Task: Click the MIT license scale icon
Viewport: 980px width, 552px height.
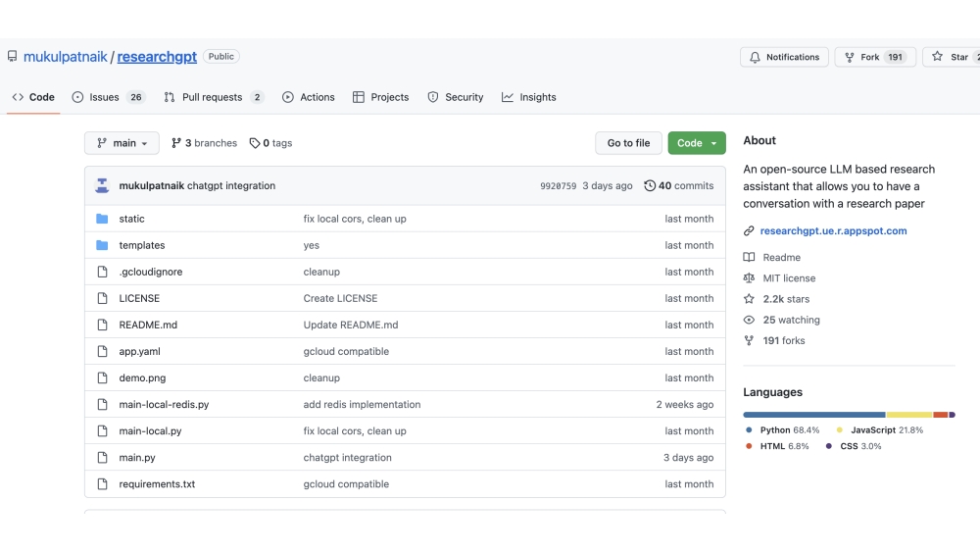Action: (749, 278)
